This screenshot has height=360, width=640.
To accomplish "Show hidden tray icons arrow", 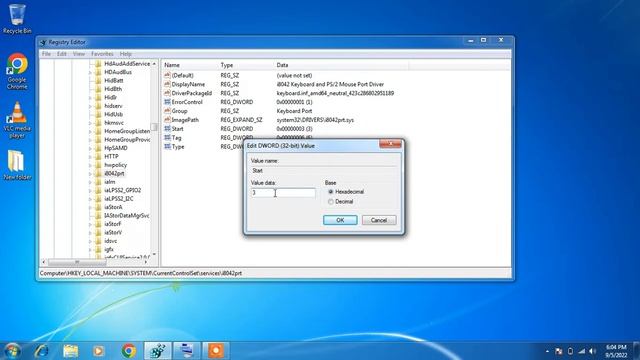I will coord(547,351).
